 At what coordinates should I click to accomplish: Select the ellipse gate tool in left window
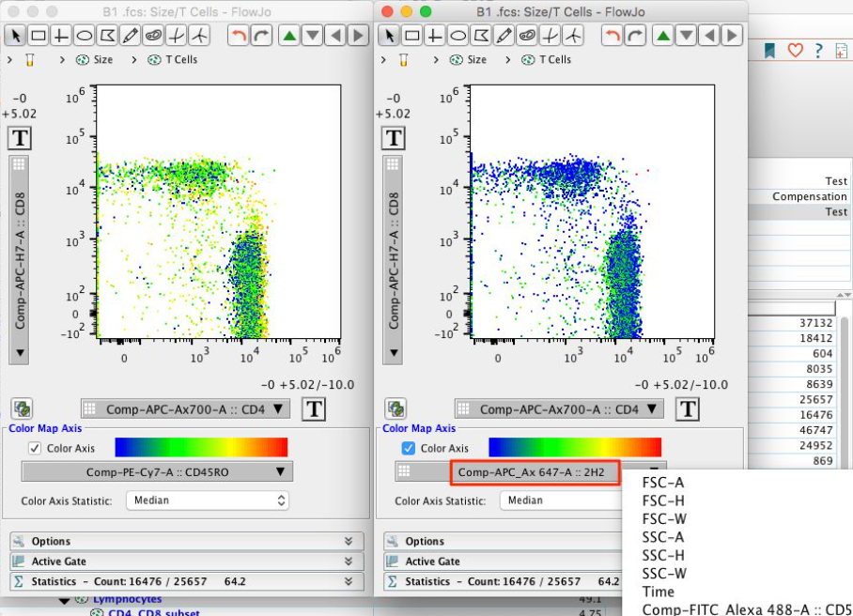click(84, 36)
